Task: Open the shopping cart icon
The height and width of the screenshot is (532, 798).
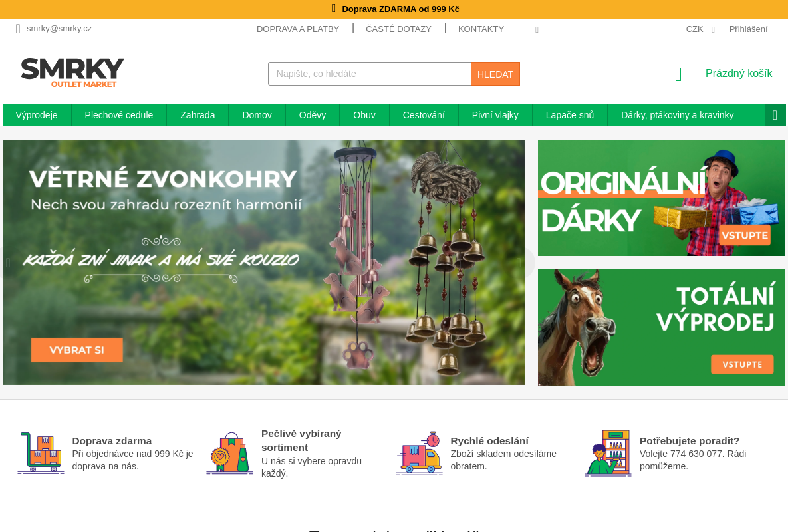Action: [678, 74]
